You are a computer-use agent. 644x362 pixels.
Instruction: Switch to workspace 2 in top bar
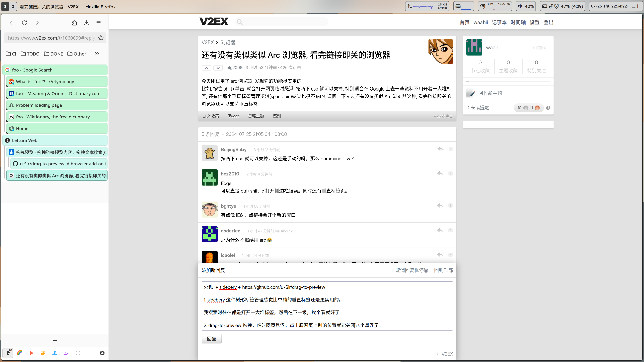(x=13, y=6)
